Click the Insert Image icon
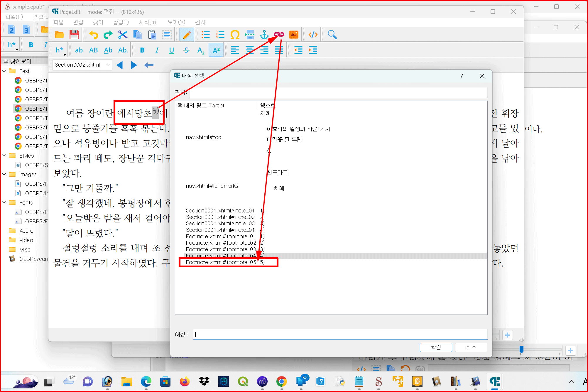This screenshot has height=392, width=588. [x=294, y=35]
